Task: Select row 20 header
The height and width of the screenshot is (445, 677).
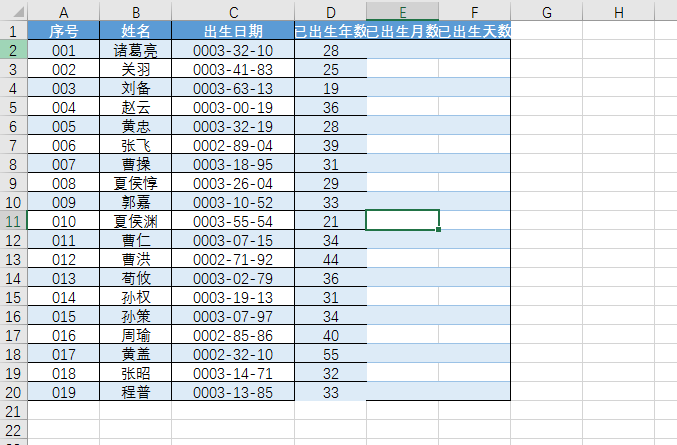Action: (x=13, y=392)
